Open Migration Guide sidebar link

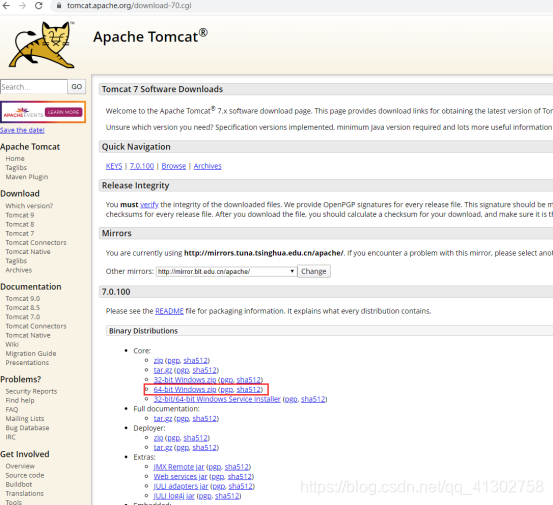point(31,354)
